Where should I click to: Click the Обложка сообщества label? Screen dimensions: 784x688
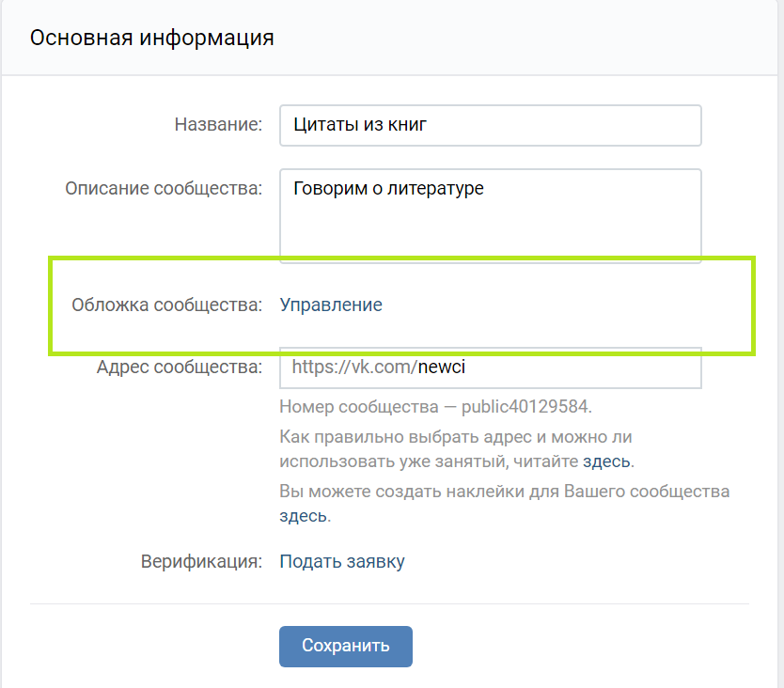click(166, 305)
